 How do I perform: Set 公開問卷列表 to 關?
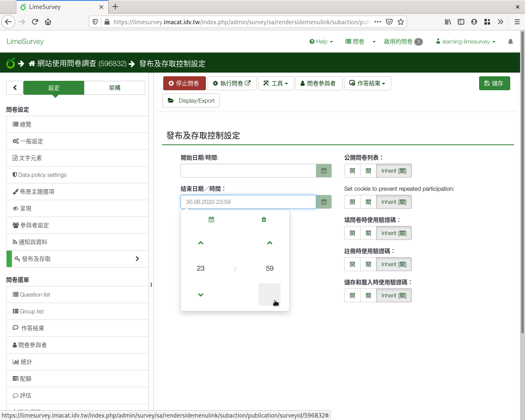pos(368,171)
